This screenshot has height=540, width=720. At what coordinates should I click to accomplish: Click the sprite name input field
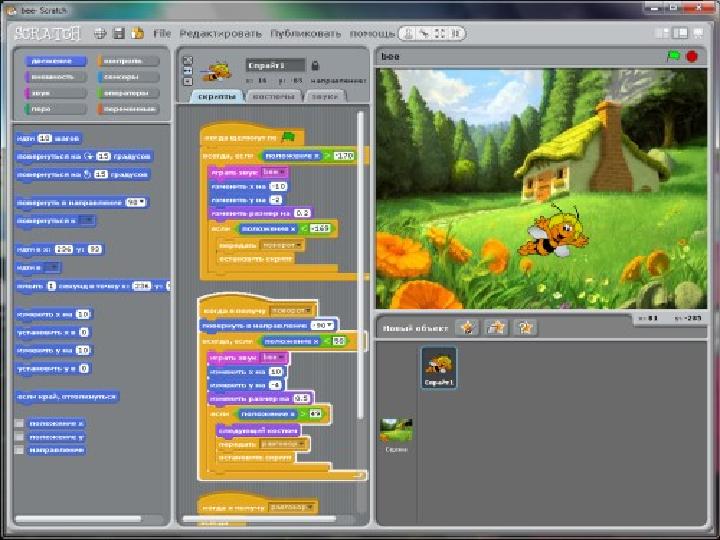275,65
